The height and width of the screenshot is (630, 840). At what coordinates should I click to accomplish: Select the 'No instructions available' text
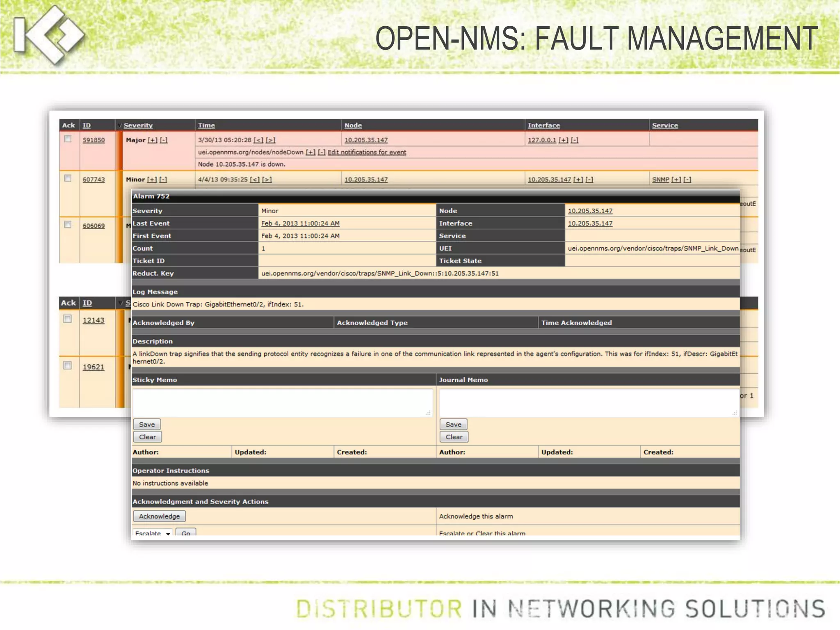click(170, 483)
